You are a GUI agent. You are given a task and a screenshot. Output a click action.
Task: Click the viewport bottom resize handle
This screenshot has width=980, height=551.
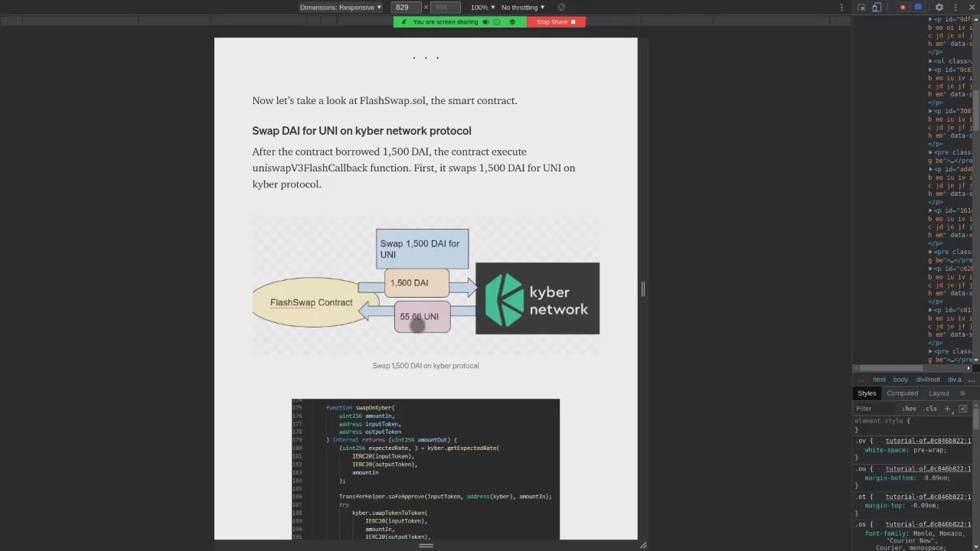426,545
